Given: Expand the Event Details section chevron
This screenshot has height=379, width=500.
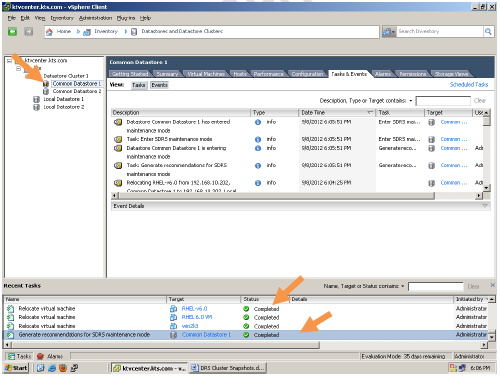Looking at the screenshot, I should point(485,206).
